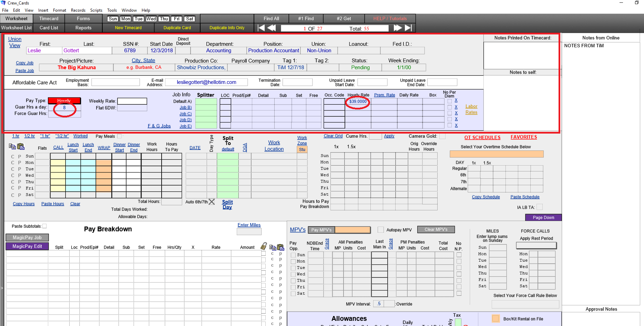
Task: Click the MPV Interval field showing .5
Action: coord(379,304)
